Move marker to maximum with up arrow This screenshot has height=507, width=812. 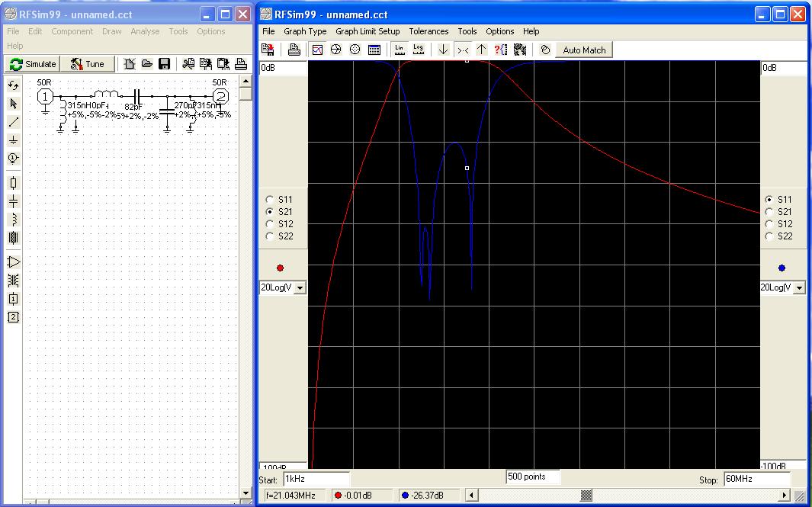pos(482,50)
